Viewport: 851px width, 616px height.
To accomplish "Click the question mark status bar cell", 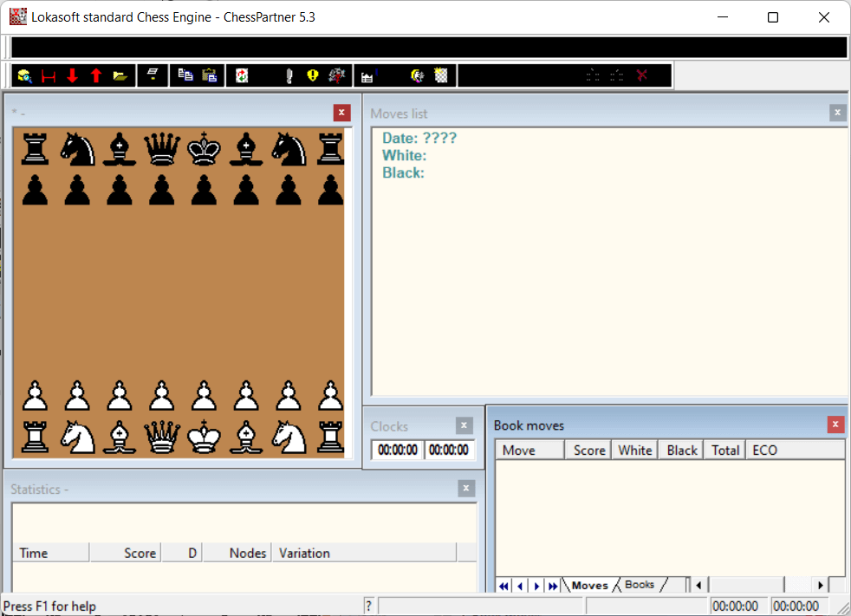I will 368,606.
